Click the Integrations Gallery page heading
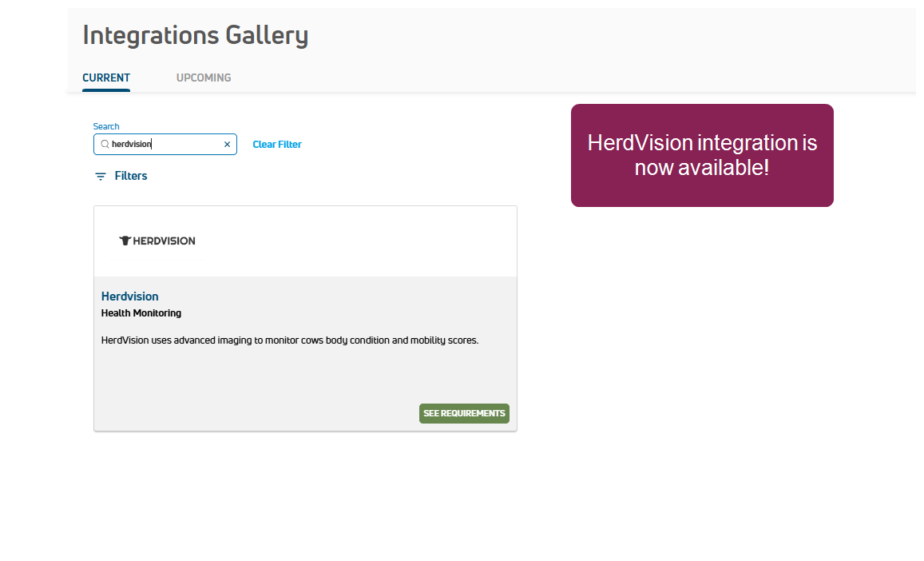 (196, 35)
